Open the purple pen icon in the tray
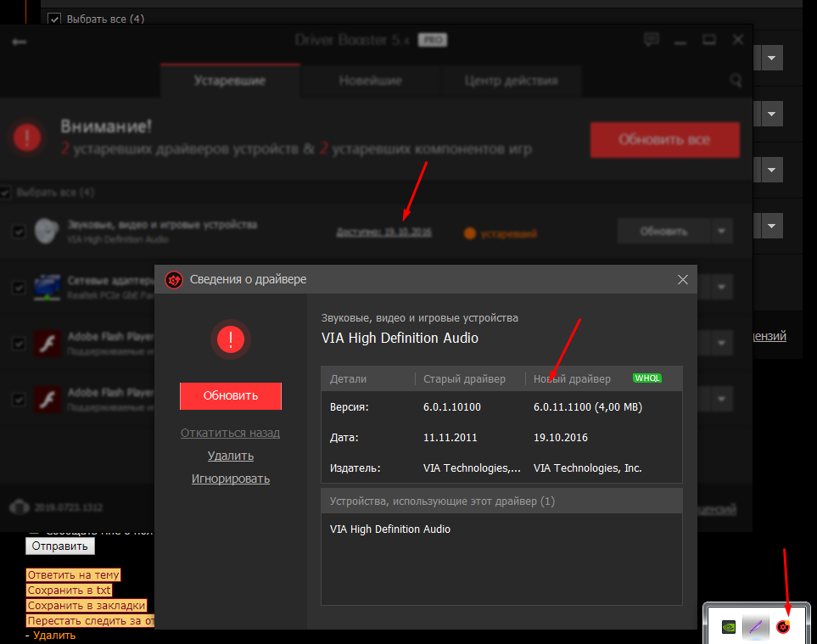This screenshot has height=644, width=817. [756, 627]
